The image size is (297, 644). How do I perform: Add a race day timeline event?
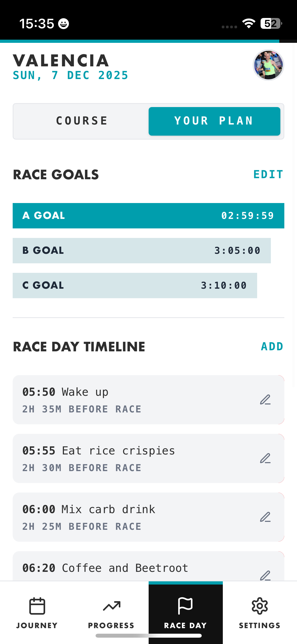(272, 347)
